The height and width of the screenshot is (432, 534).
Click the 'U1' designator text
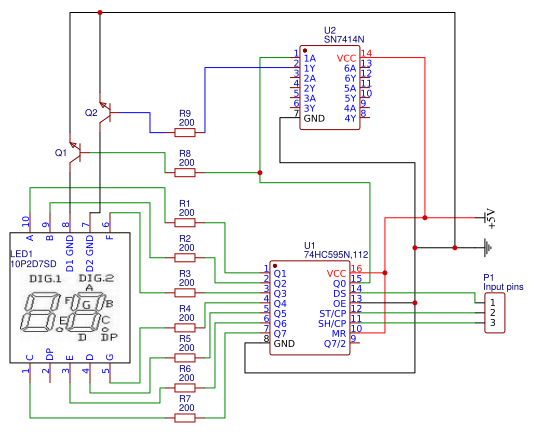[x=310, y=246]
